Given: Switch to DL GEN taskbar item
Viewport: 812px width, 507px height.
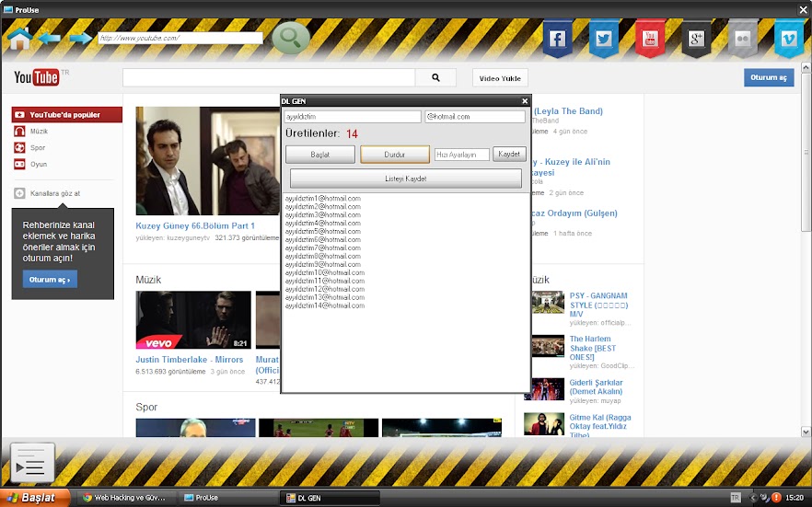Looking at the screenshot, I should 331,498.
